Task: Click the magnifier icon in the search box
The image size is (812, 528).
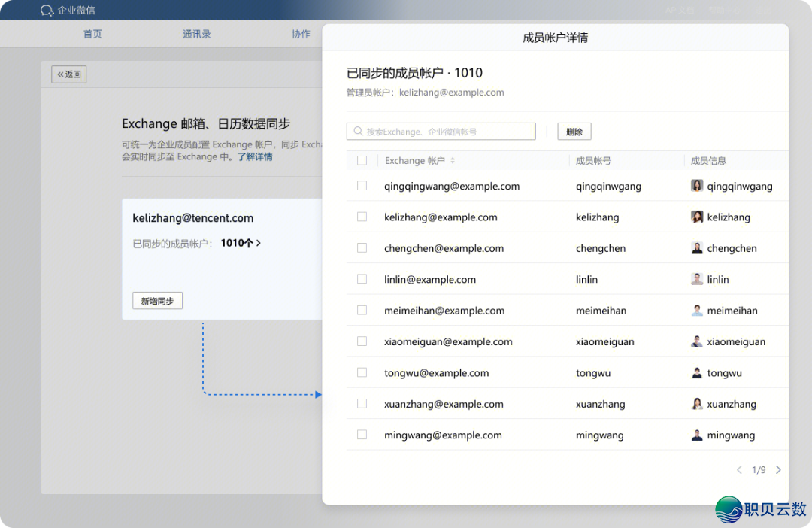Action: click(x=357, y=131)
